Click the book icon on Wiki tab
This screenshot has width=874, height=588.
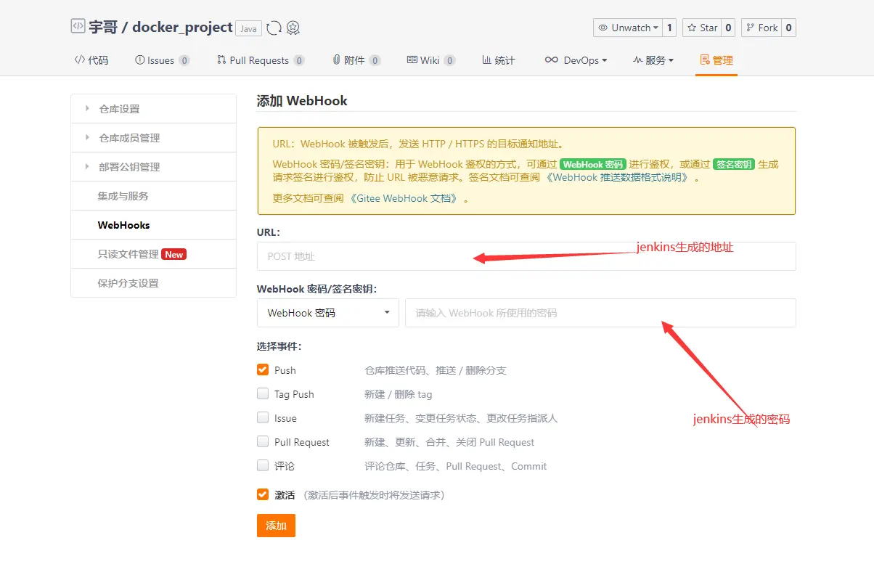(412, 60)
